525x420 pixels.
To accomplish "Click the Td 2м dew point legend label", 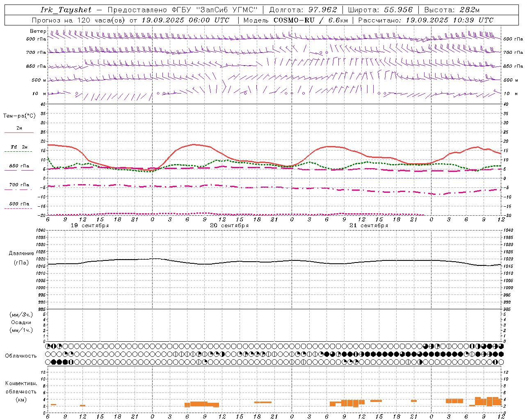I will [x=19, y=147].
